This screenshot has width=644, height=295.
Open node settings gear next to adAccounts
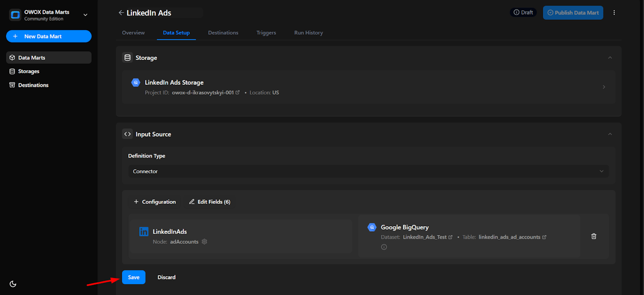[x=204, y=242]
